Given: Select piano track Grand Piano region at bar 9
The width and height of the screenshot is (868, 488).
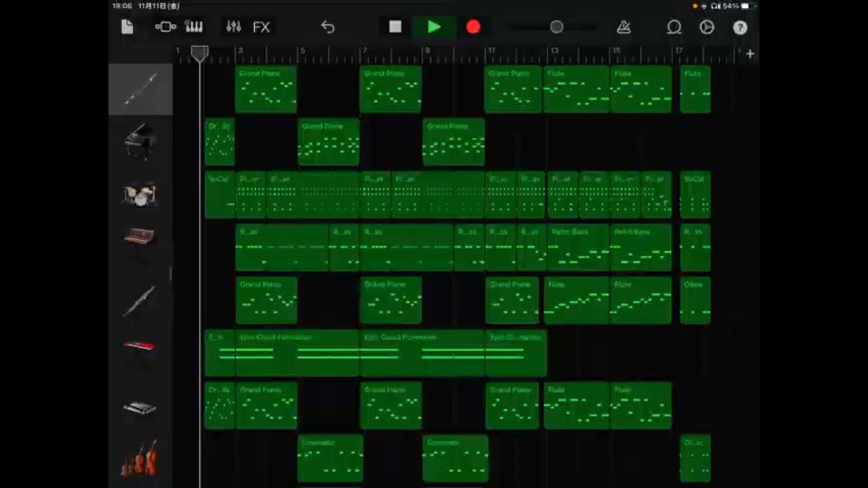Looking at the screenshot, I should (454, 142).
